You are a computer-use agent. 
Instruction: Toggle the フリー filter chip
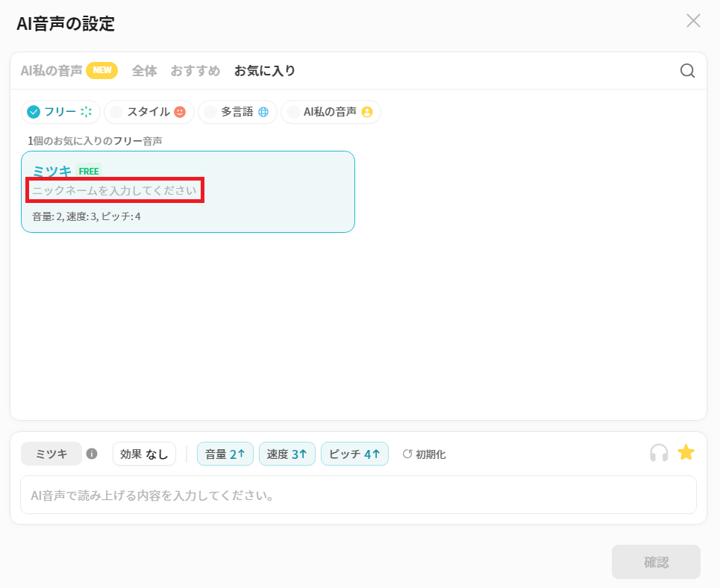click(x=60, y=112)
